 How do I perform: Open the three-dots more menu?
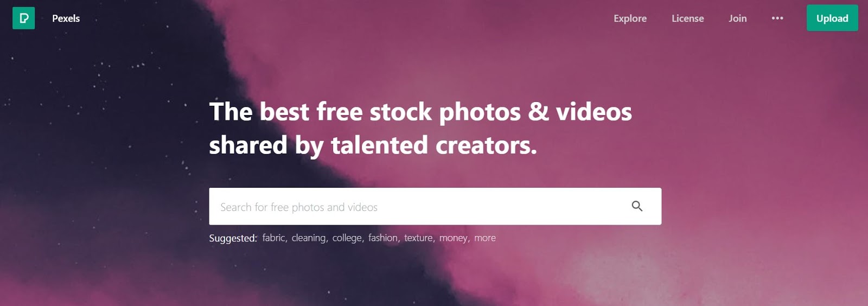tap(777, 18)
